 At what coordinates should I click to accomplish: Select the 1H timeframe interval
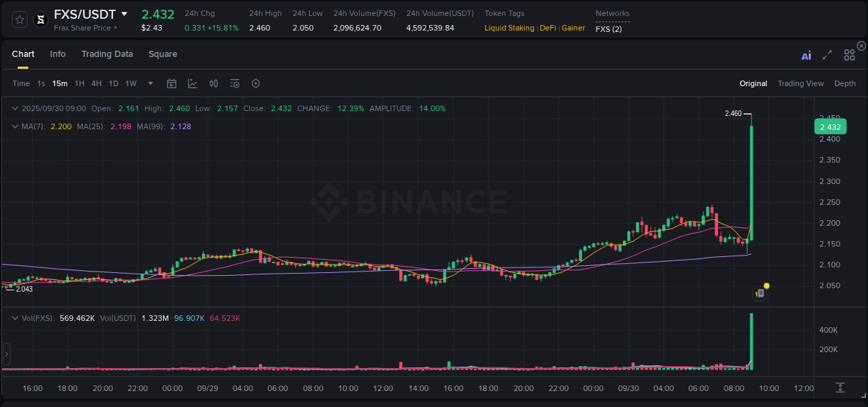point(79,83)
